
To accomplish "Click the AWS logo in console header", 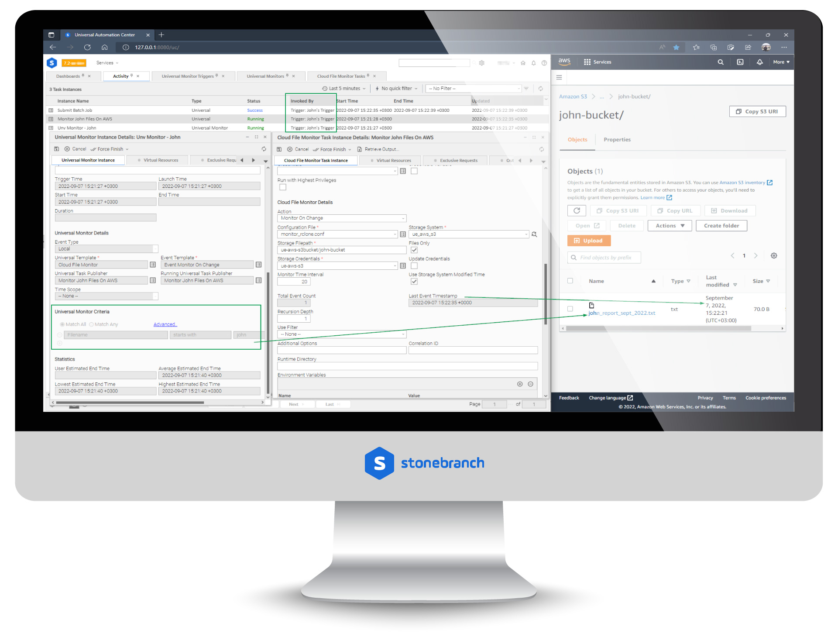I will [564, 62].
